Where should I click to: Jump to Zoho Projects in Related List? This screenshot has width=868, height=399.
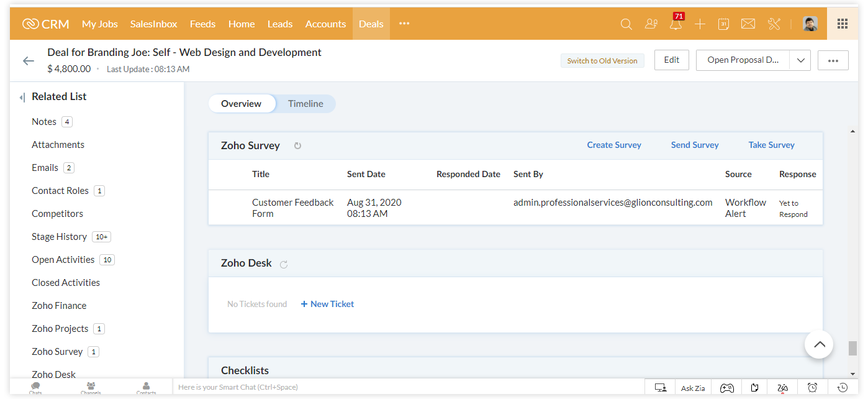pyautogui.click(x=60, y=329)
